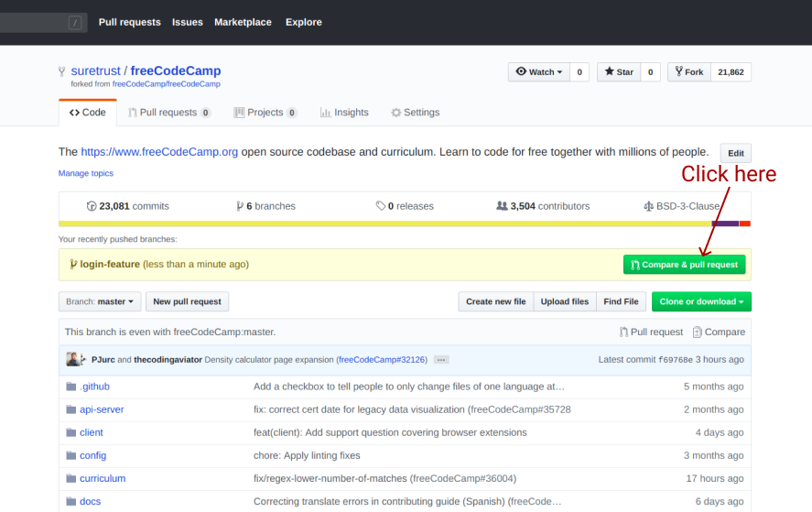The height and width of the screenshot is (512, 812).
Task: Click the config folder icon
Action: click(70, 455)
